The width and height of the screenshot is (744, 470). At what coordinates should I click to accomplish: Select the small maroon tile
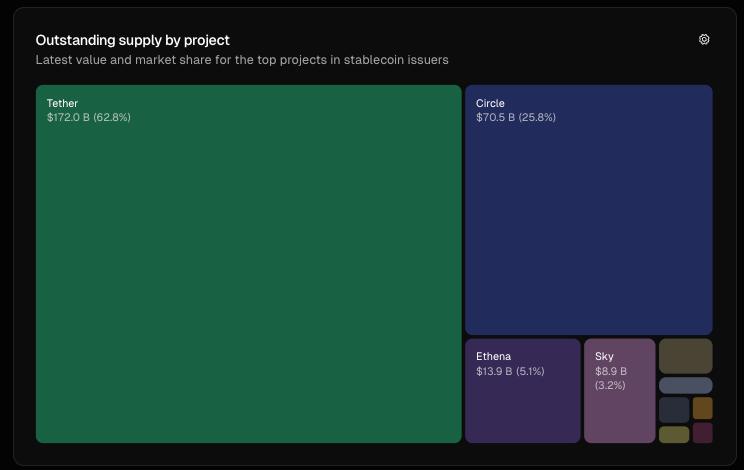point(702,433)
